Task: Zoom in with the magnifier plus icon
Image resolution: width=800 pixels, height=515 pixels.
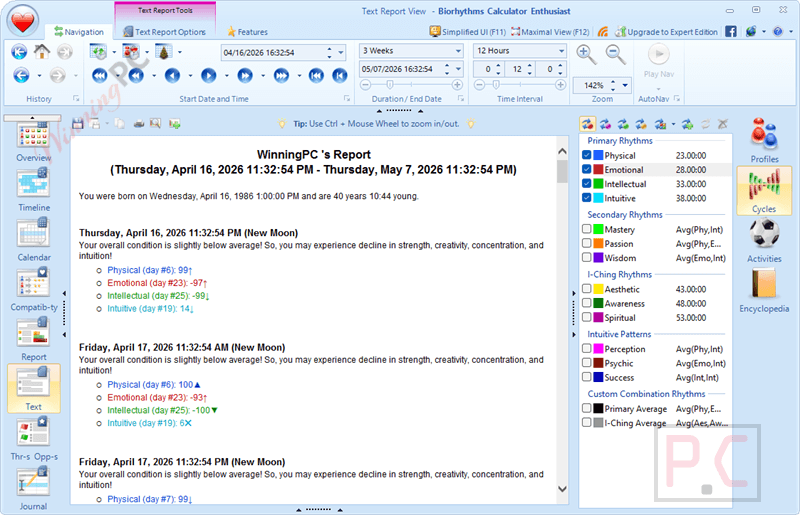Action: (586, 54)
